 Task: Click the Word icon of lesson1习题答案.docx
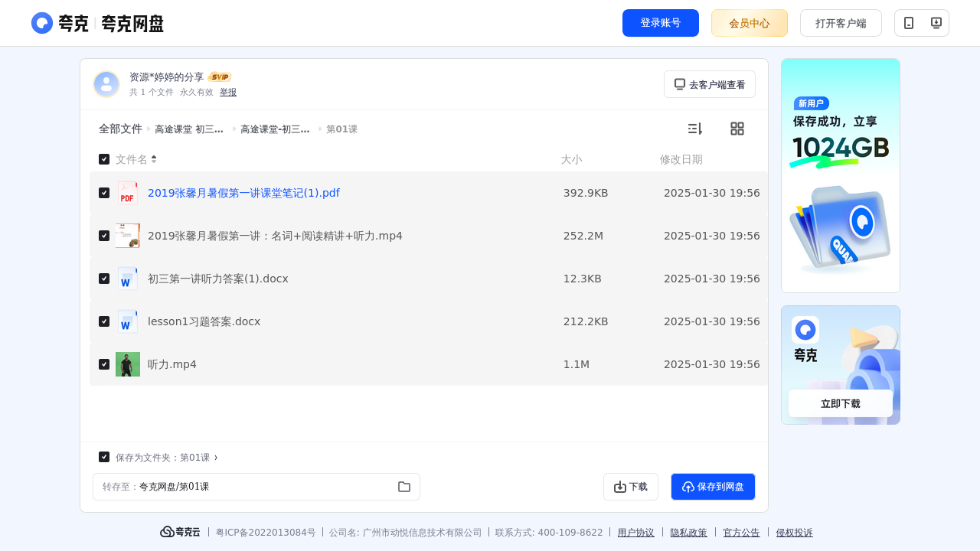click(x=128, y=321)
